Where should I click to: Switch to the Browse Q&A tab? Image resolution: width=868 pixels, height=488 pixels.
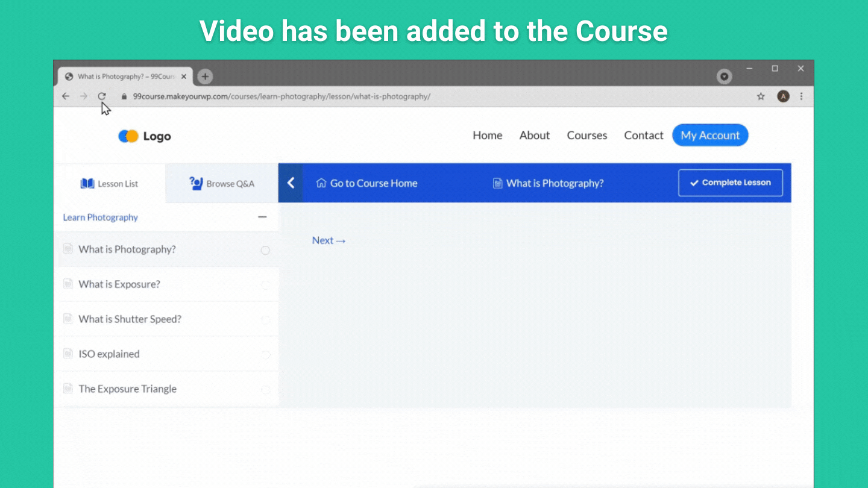point(222,184)
